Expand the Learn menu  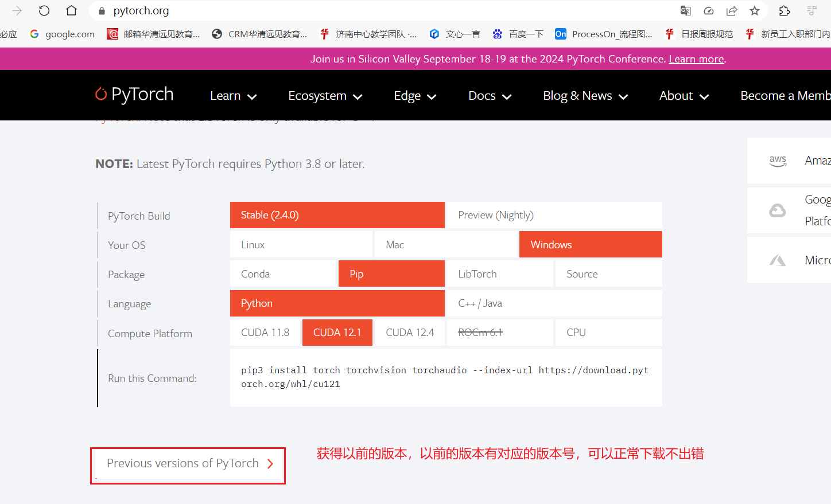point(233,96)
